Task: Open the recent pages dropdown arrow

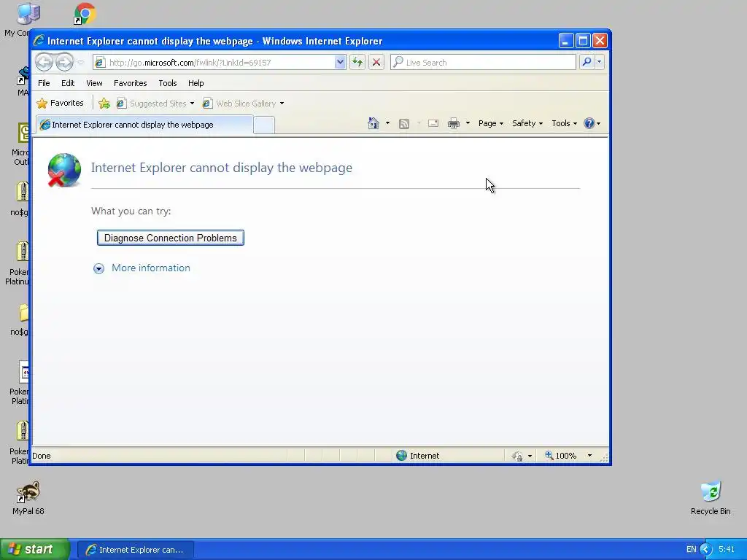Action: (80, 63)
